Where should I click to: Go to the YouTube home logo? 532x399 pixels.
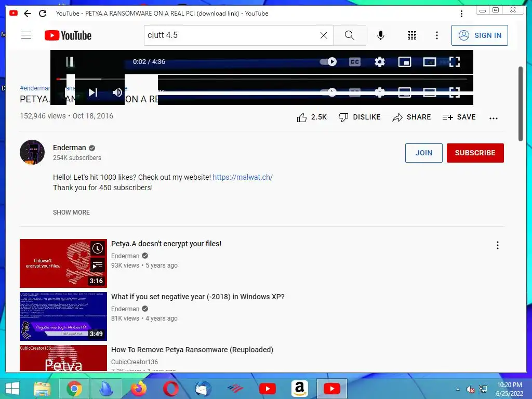(x=68, y=35)
